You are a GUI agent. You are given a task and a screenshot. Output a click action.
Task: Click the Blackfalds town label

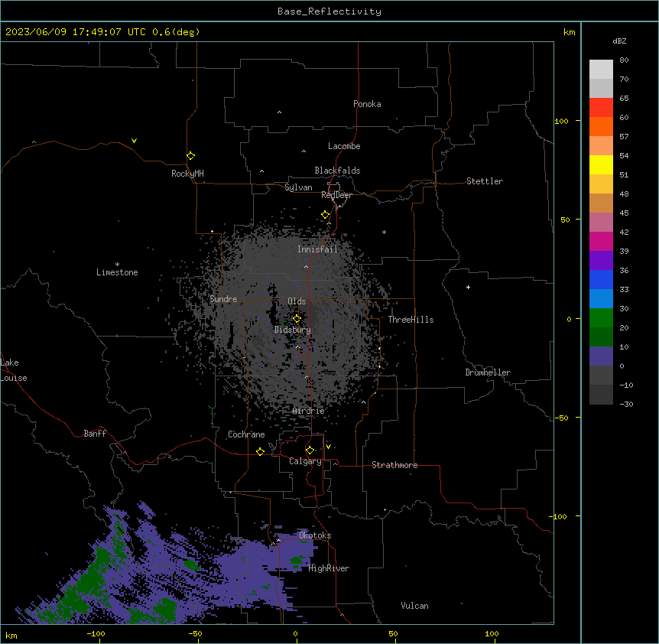(337, 171)
